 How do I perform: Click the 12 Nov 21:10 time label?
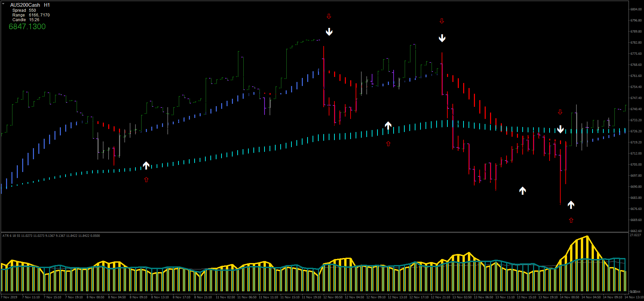point(441,297)
